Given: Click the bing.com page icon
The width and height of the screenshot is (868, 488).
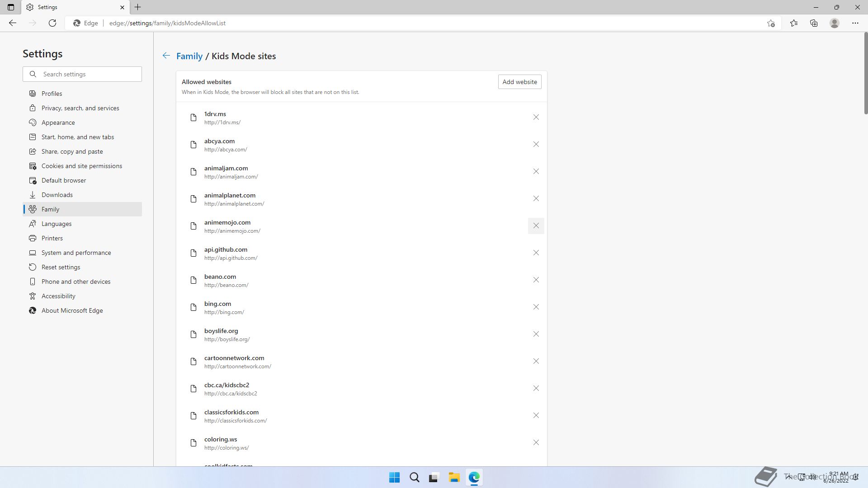Looking at the screenshot, I should pos(193,307).
